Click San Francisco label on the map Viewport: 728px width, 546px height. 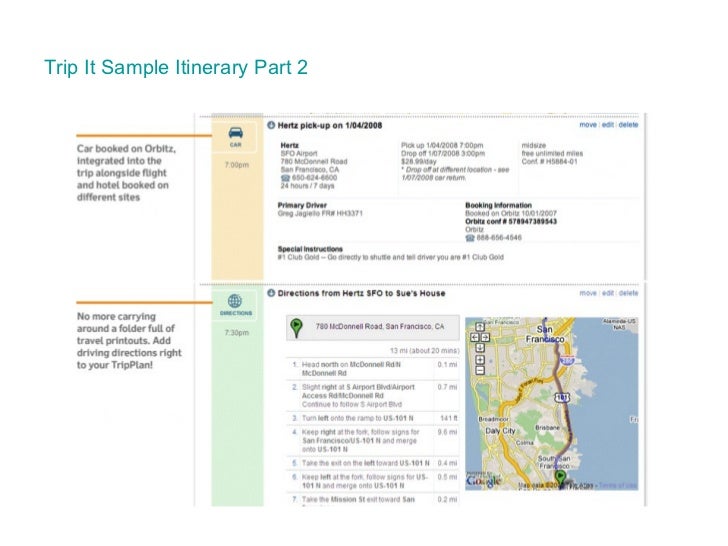pos(545,334)
